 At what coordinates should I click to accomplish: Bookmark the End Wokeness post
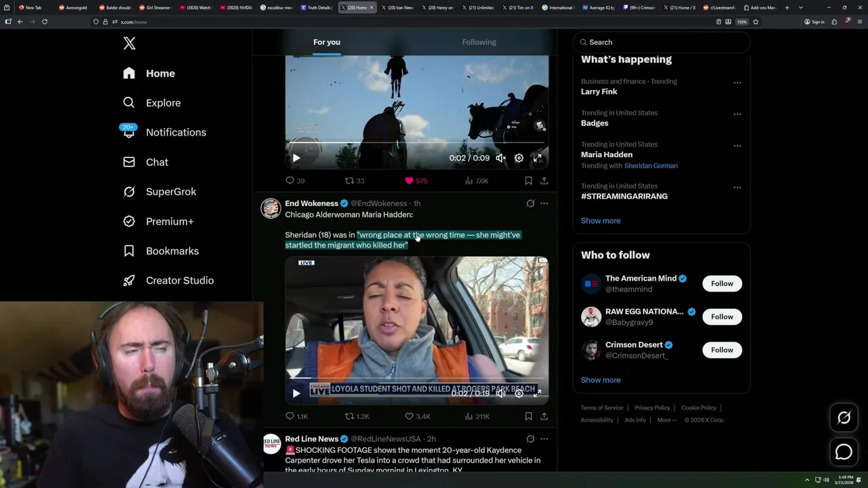click(x=528, y=416)
